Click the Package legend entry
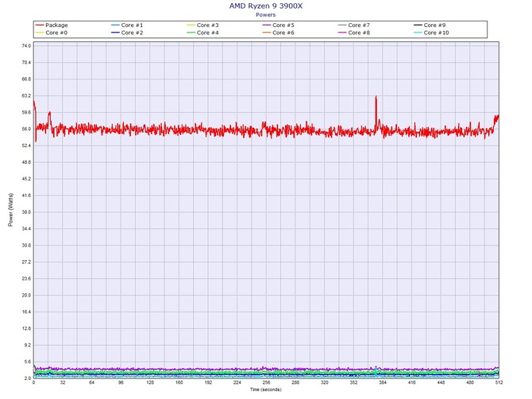Viewport: 532px width, 399px height. point(52,25)
